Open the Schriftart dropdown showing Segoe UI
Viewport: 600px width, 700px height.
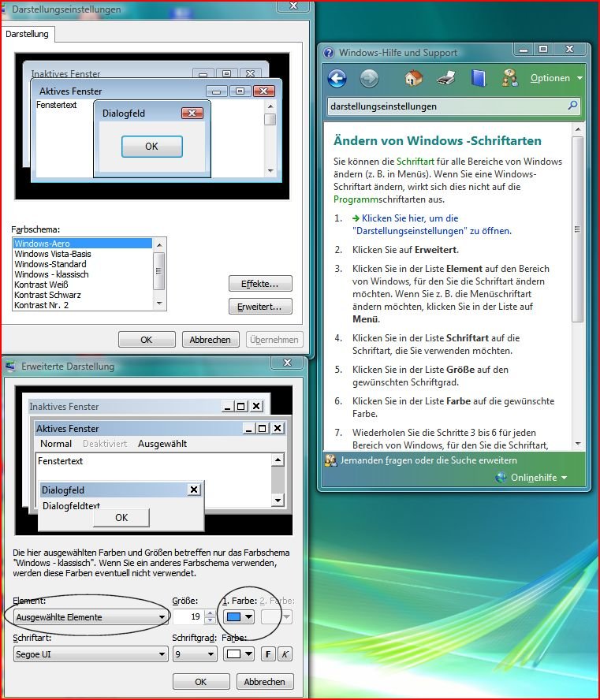91,654
